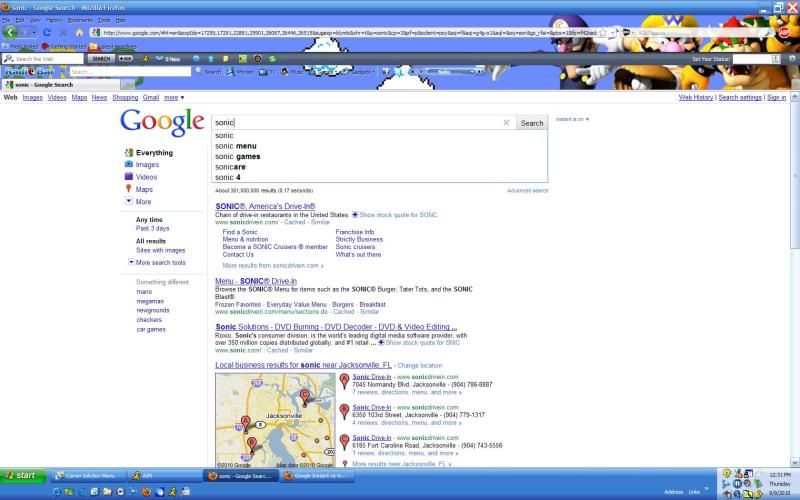This screenshot has width=800, height=500.
Task: Open the 'Instant is on' dropdown
Action: 572,119
